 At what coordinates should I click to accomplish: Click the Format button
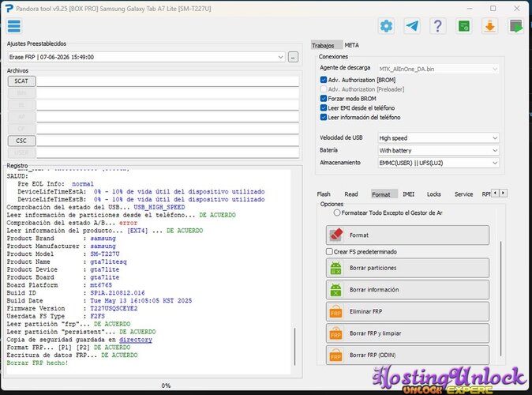pos(407,235)
